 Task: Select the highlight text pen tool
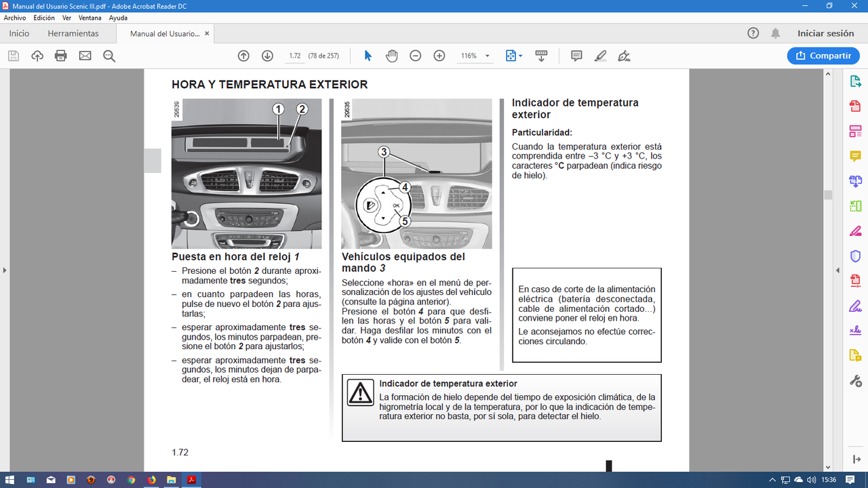(600, 56)
